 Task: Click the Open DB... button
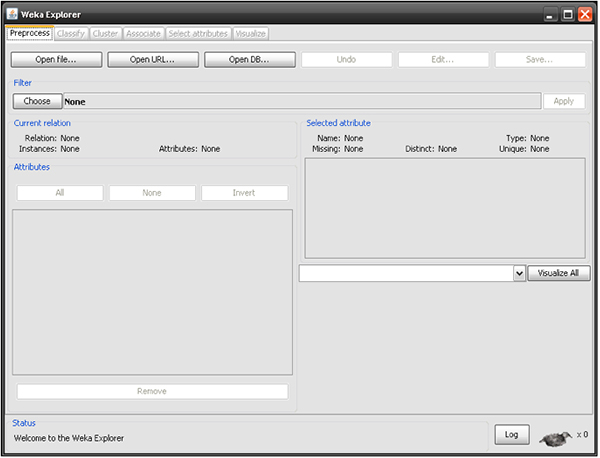pos(250,60)
